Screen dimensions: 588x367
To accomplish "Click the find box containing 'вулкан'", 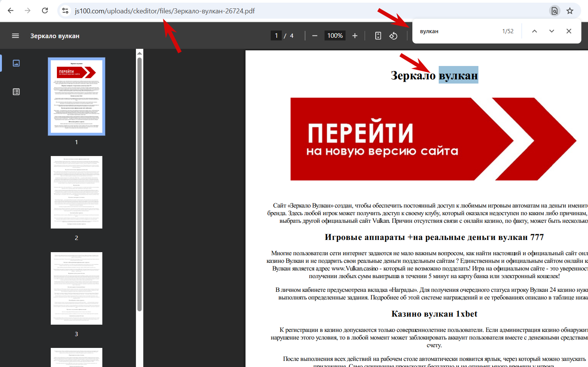I will click(x=457, y=31).
